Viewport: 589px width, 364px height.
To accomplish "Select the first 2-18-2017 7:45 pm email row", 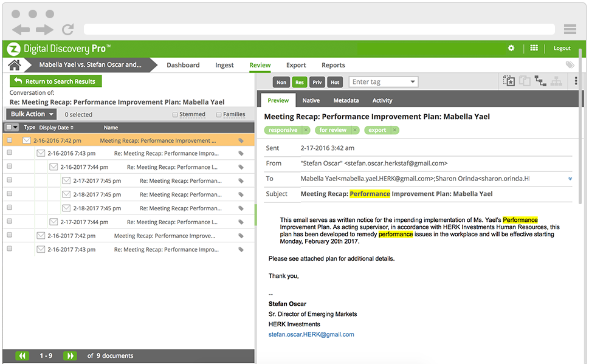I will [129, 194].
